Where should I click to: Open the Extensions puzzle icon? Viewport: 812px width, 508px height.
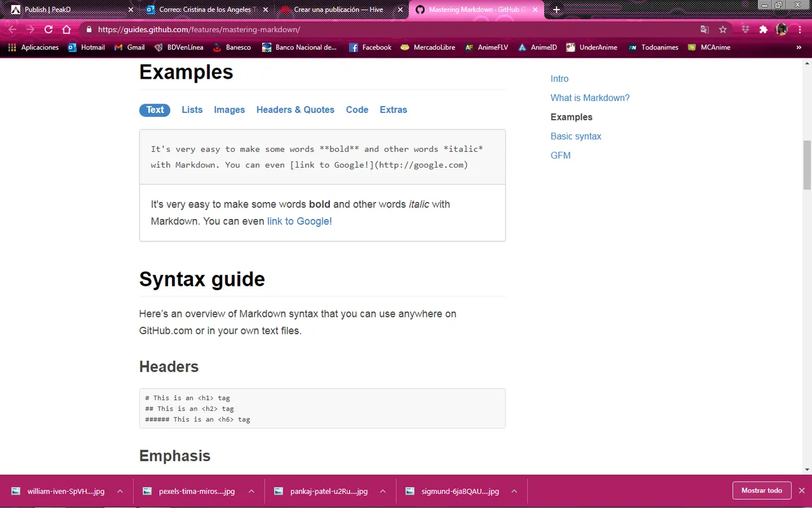coord(763,29)
